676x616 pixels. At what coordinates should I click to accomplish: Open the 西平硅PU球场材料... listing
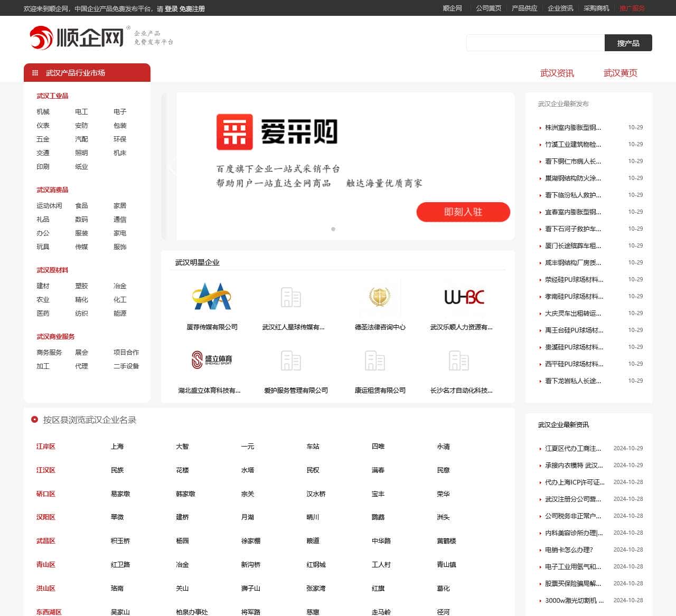click(x=574, y=364)
